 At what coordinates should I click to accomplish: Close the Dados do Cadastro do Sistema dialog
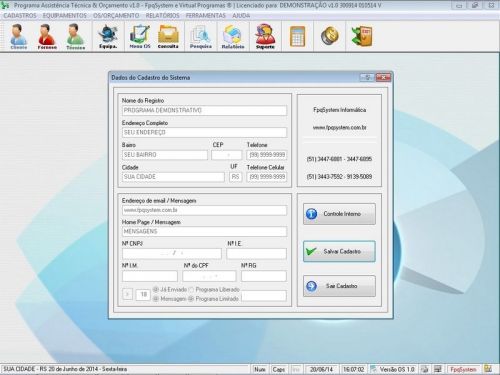click(x=383, y=78)
